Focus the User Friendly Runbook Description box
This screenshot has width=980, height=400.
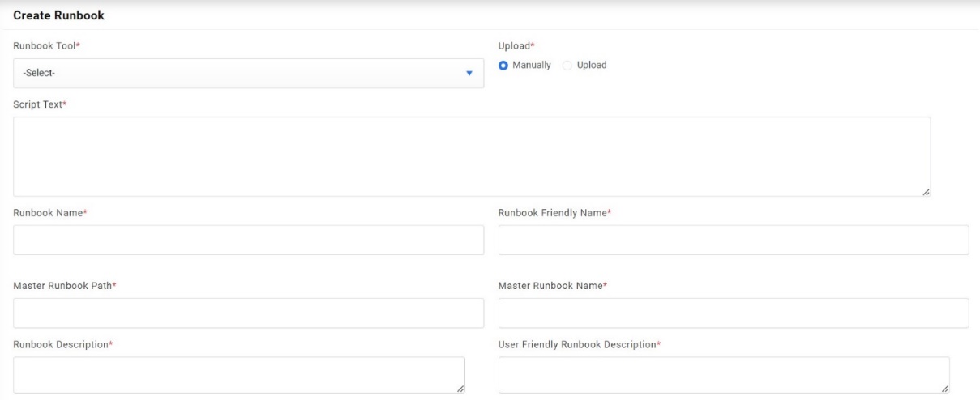click(723, 375)
